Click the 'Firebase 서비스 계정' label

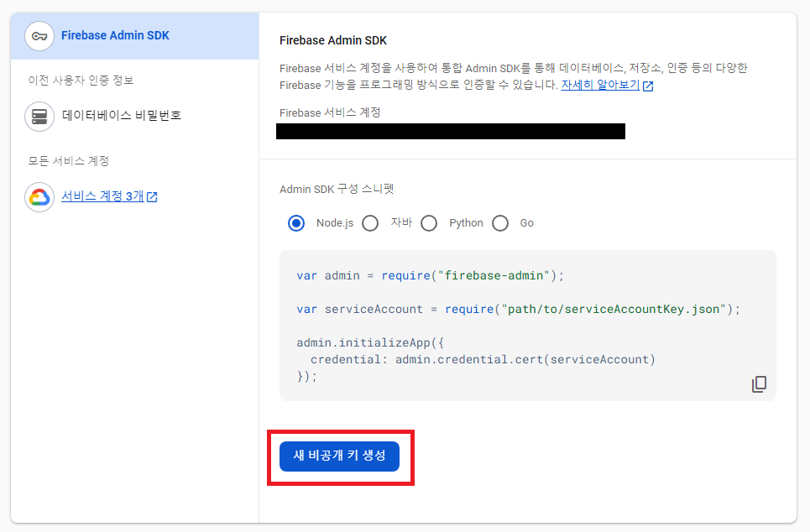click(330, 112)
